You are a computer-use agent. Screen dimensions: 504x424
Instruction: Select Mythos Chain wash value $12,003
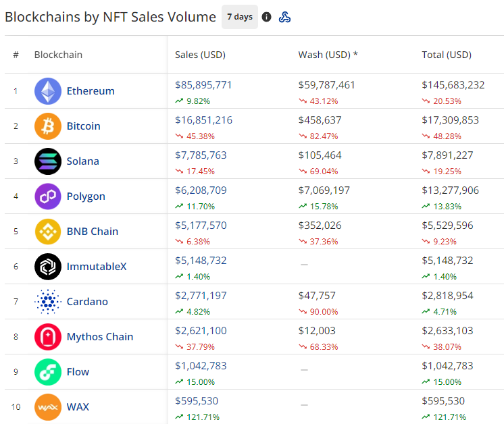click(317, 331)
